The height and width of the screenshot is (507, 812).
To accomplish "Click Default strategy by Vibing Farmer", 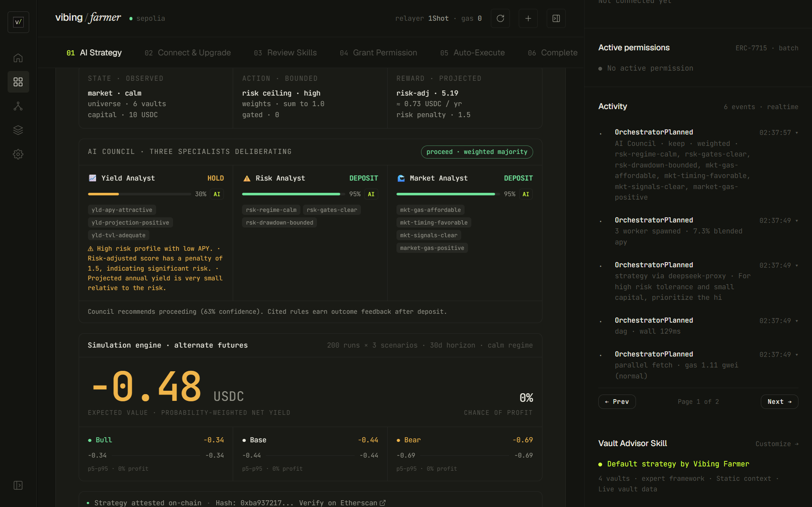I will pos(678,464).
